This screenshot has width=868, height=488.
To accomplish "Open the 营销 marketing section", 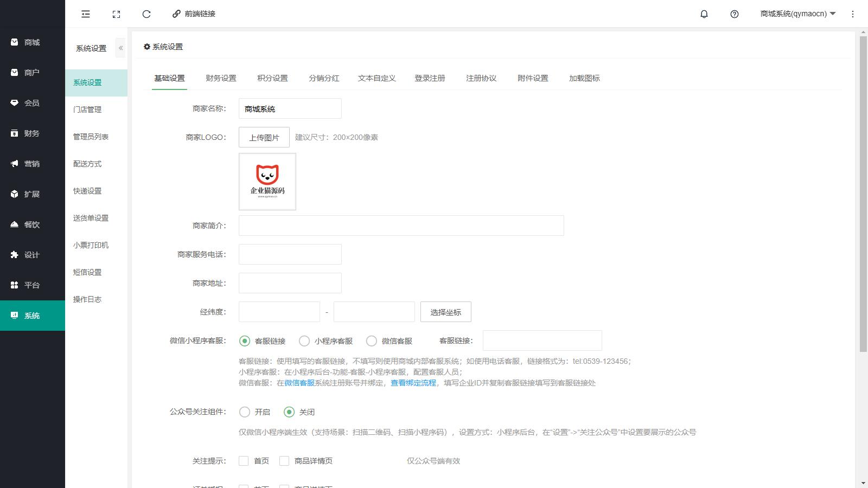I will coord(32,164).
